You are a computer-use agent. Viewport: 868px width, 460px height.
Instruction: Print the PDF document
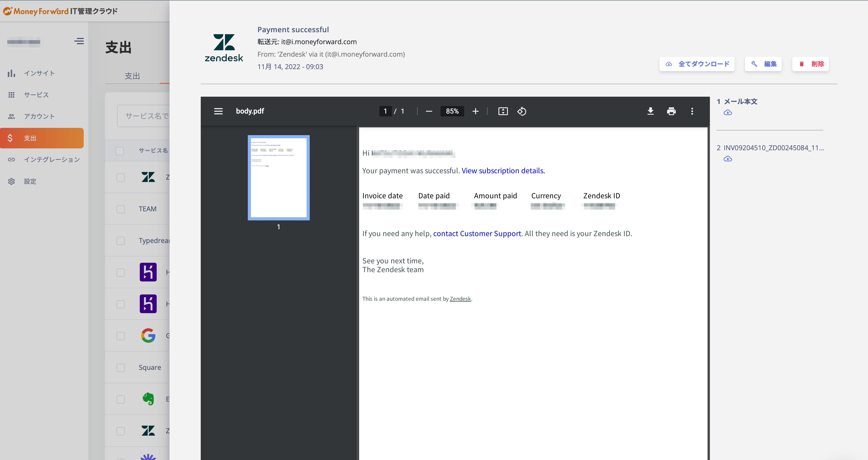coord(671,111)
